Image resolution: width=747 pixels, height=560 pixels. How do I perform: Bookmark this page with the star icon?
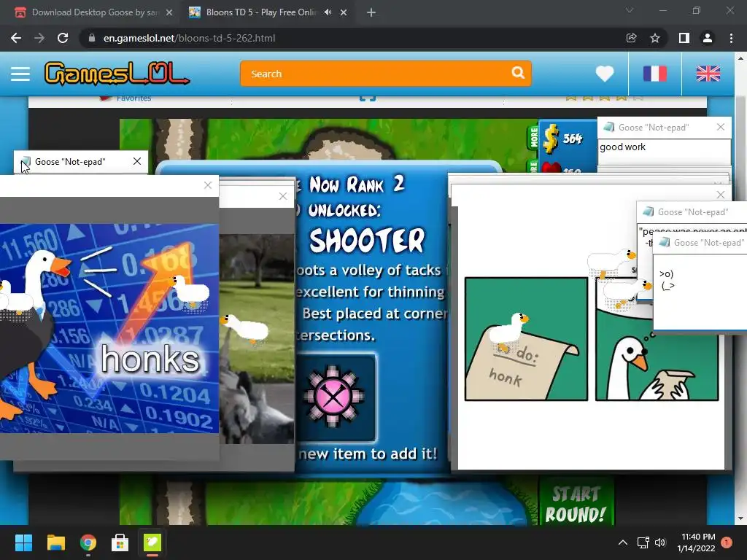(x=655, y=38)
